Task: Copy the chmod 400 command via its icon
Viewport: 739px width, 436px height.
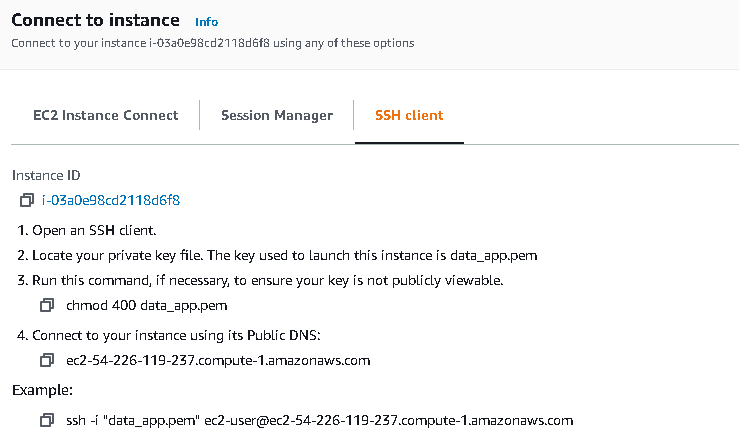Action: point(47,305)
